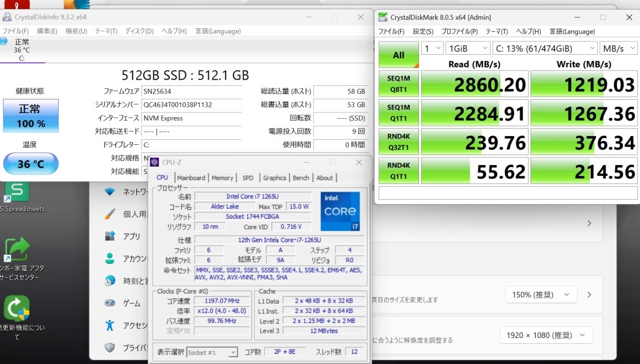This screenshot has height=364, width=640.
Task: Start the SEQ1M Q8T1 benchmark
Action: point(398,84)
